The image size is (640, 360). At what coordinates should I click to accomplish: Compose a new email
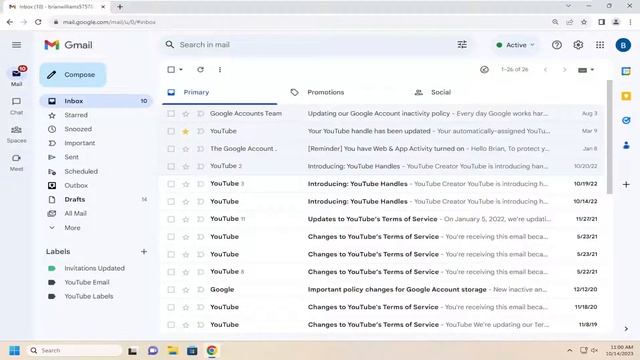(73, 75)
